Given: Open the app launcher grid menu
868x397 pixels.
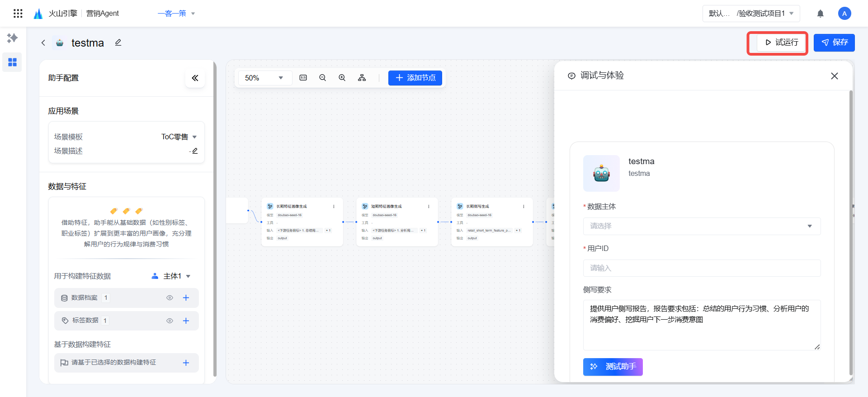Looking at the screenshot, I should pos(18,14).
